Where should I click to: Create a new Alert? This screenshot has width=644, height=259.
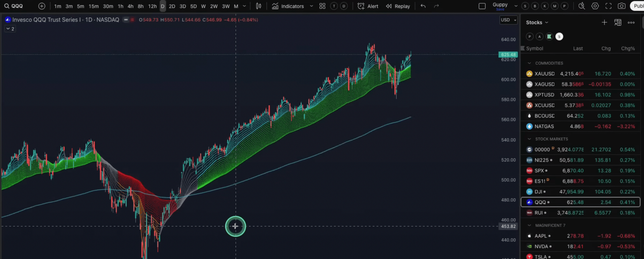tap(368, 6)
